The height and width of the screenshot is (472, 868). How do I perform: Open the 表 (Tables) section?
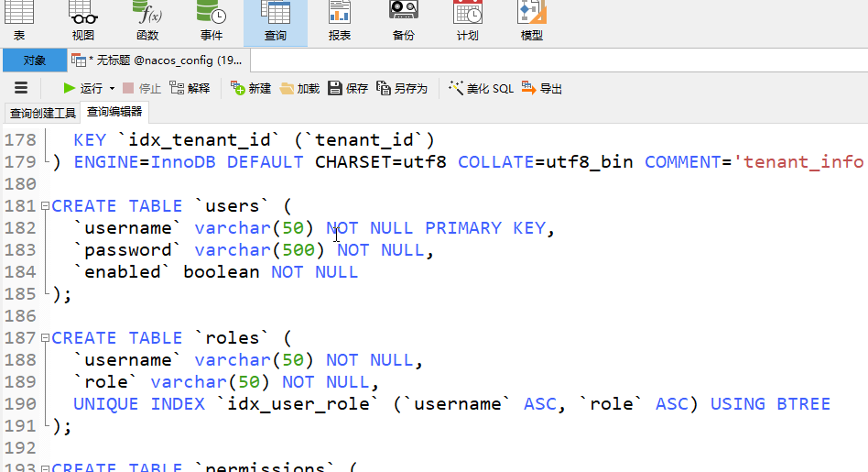[19, 22]
